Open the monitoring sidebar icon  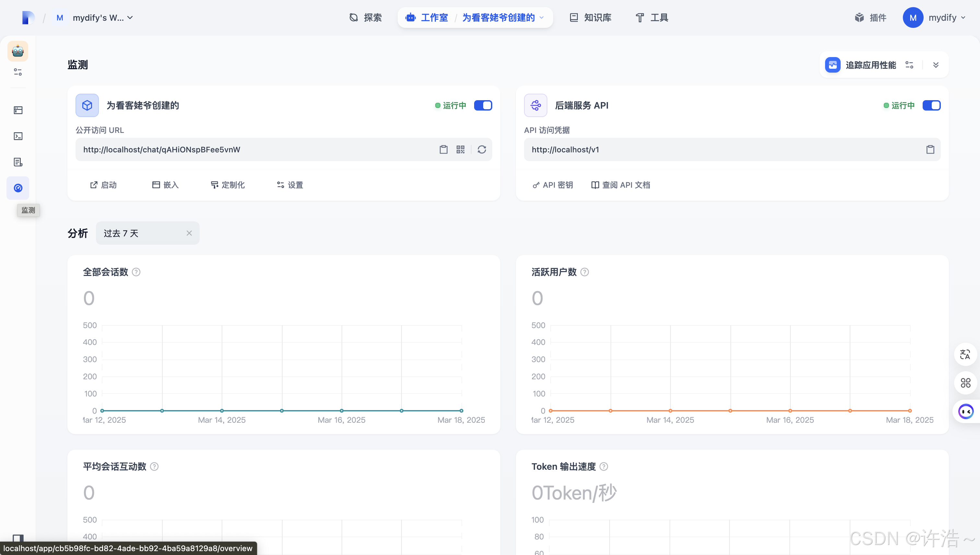(x=18, y=188)
